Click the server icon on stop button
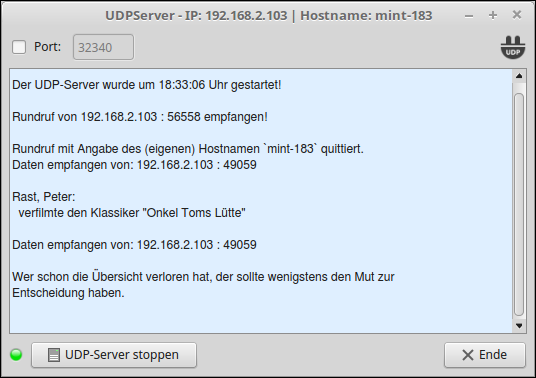Viewport: 536px width, 378px height. click(x=54, y=355)
